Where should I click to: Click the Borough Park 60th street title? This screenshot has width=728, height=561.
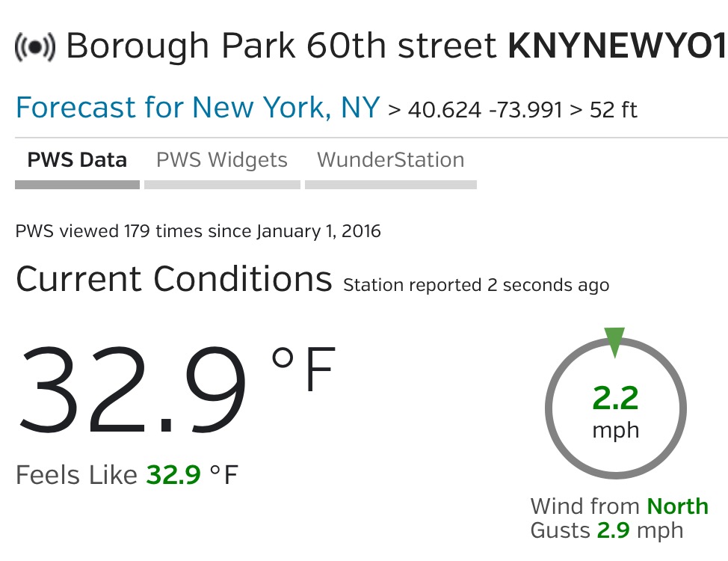pos(281,46)
